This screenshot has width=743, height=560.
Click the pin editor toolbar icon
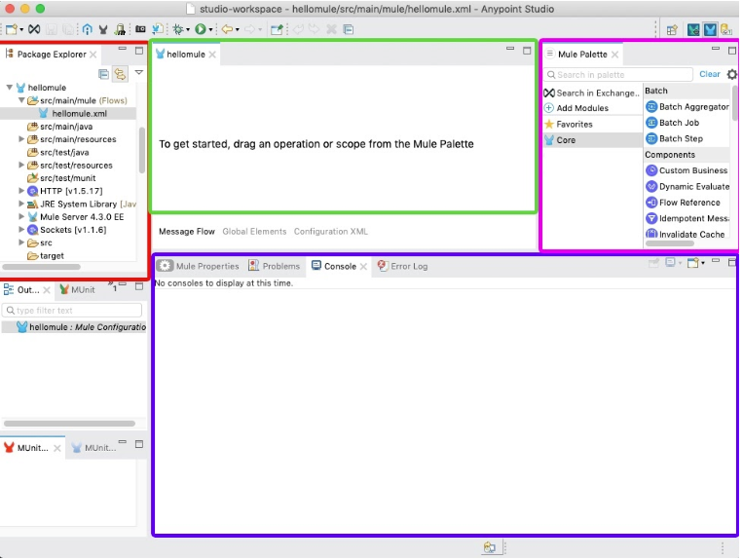coord(277,29)
